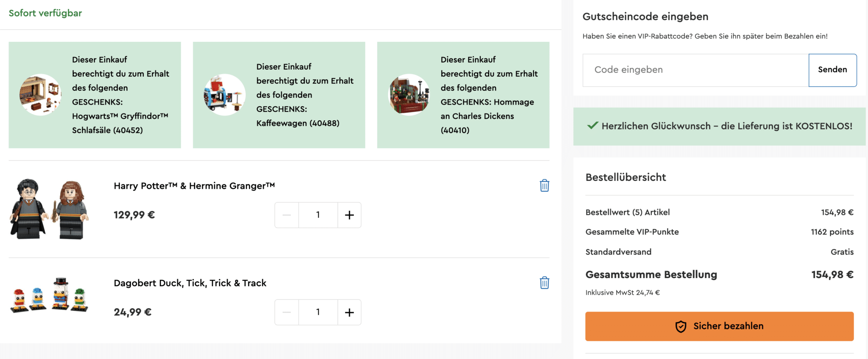868x359 pixels.
Task: Open Dagobert Duck BrickHeadz product image
Action: [x=49, y=295]
